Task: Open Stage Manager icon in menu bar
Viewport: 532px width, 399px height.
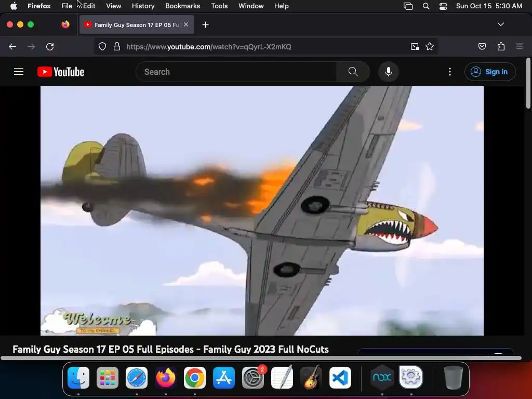Action: click(408, 6)
